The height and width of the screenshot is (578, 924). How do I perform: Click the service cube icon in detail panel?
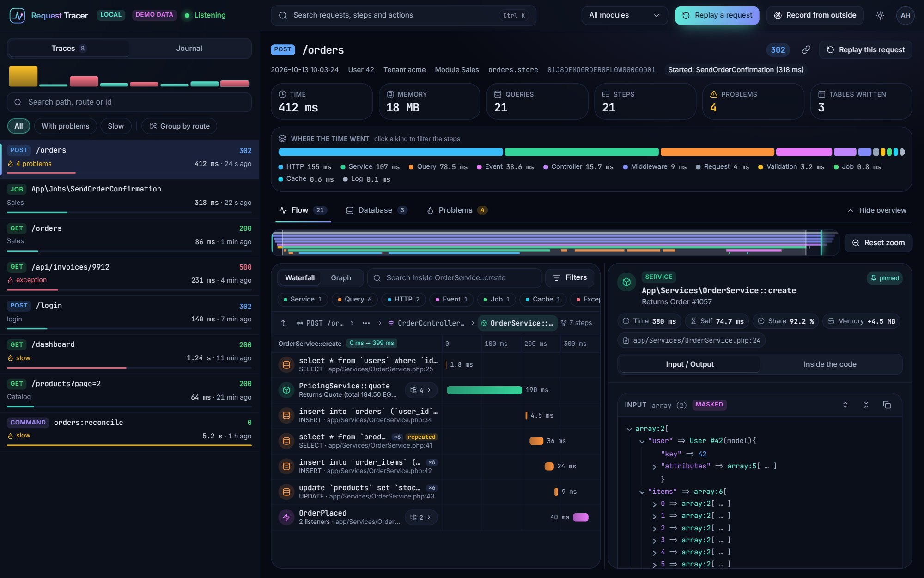(626, 282)
